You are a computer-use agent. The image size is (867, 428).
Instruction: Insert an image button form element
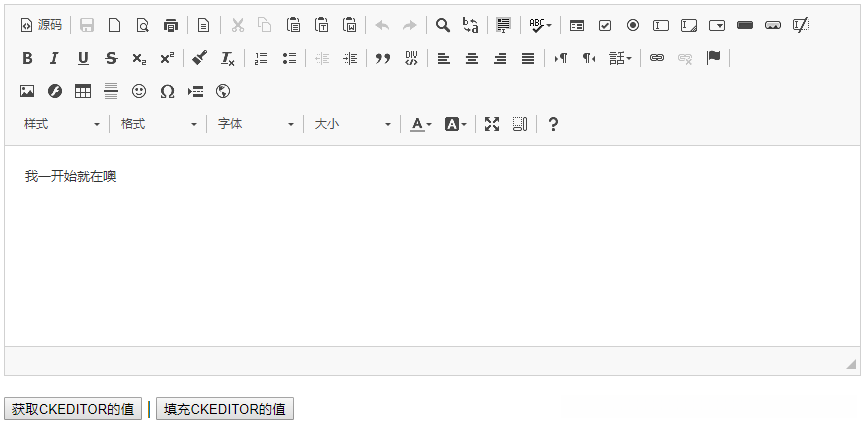(773, 25)
